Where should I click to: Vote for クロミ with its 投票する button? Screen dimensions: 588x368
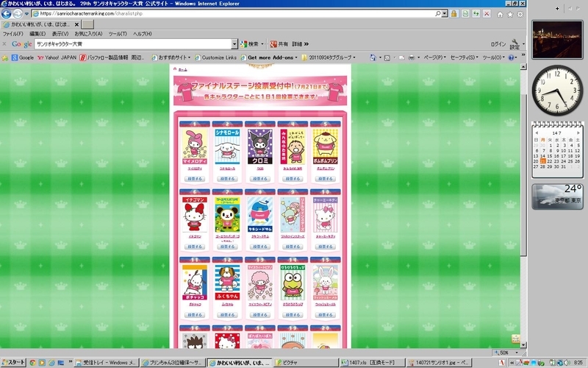pos(260,179)
